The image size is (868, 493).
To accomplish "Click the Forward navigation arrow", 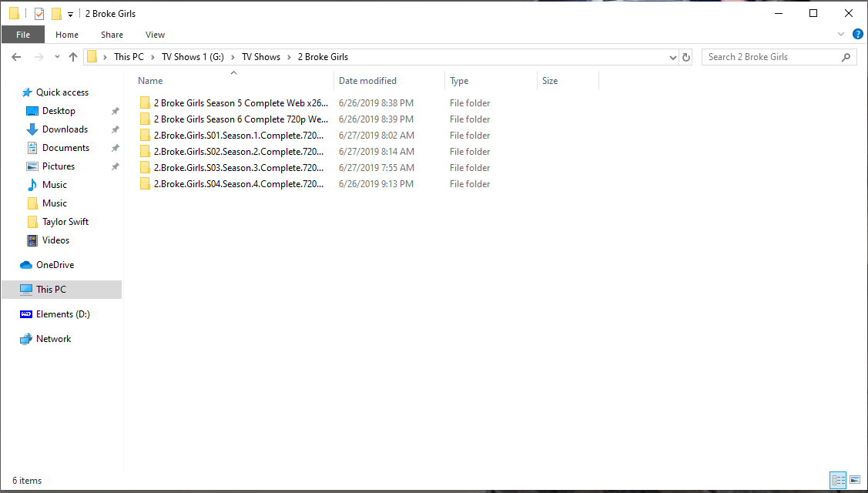I will 39,57.
